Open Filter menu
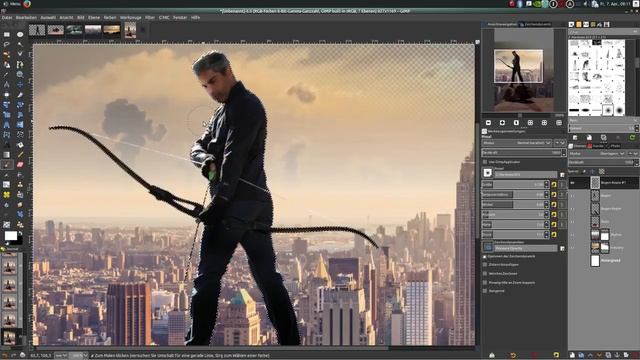This screenshot has height=360, width=640. click(150, 18)
